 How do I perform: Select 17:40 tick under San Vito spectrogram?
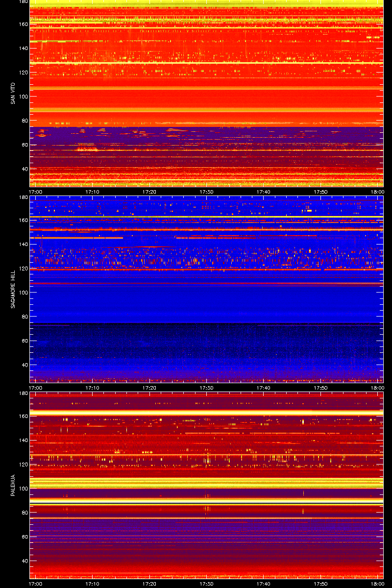pos(263,192)
